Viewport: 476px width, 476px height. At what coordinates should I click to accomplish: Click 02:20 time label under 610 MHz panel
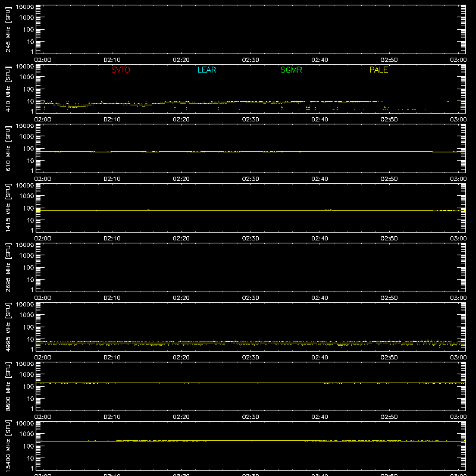(x=181, y=179)
